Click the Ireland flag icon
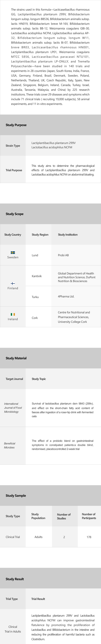The height and width of the screenshot is (644, 101). (13, 314)
